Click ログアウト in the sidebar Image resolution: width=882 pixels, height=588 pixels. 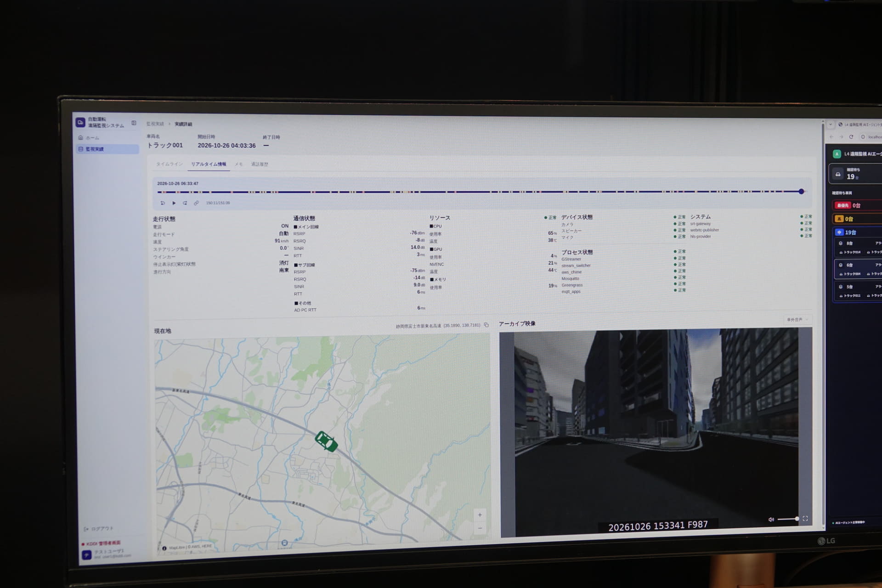[x=99, y=529]
